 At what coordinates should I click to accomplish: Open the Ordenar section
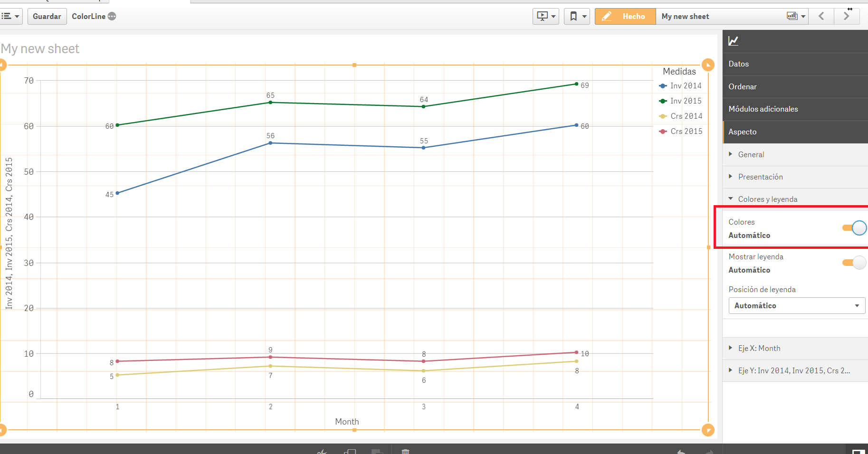pyautogui.click(x=795, y=87)
